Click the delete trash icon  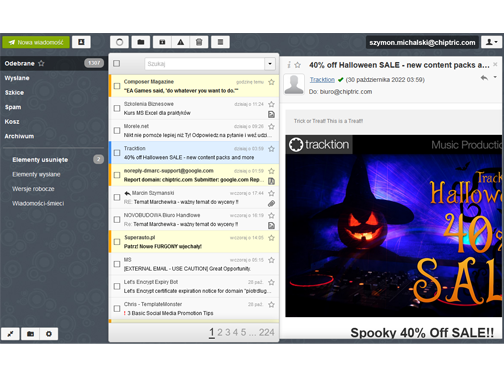pyautogui.click(x=199, y=42)
